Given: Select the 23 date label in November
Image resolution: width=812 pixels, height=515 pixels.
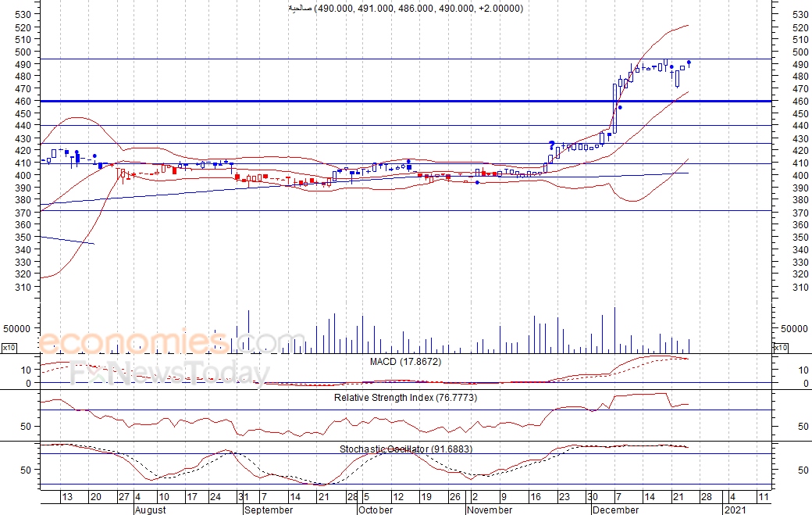Looking at the screenshot, I should click(564, 497).
